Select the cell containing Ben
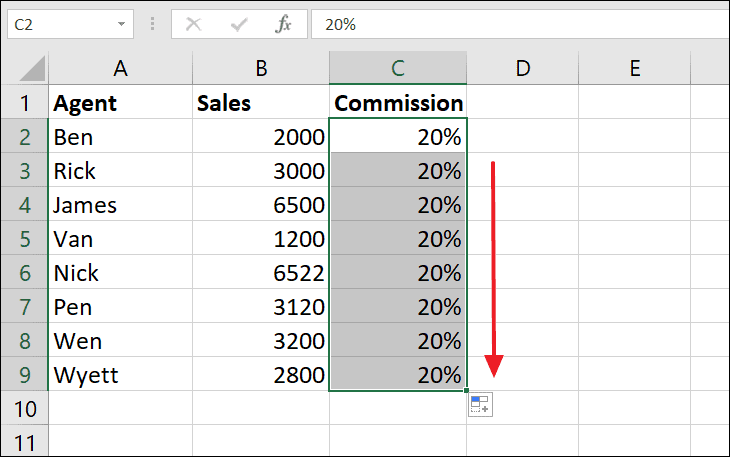The image size is (730, 457). pos(120,137)
